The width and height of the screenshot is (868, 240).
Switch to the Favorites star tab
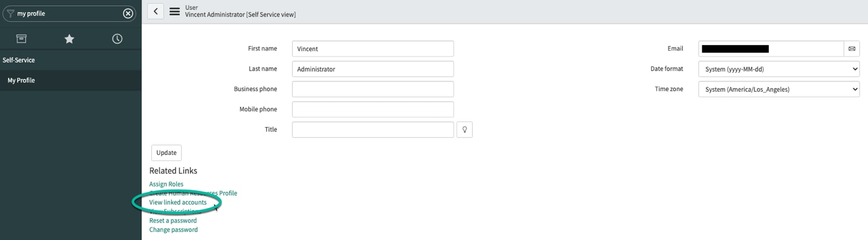[x=69, y=39]
